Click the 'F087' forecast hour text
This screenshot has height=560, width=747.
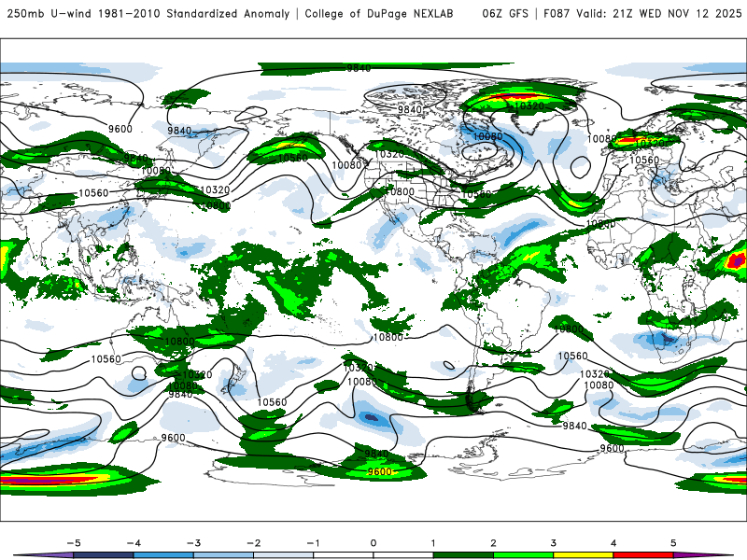pos(557,14)
